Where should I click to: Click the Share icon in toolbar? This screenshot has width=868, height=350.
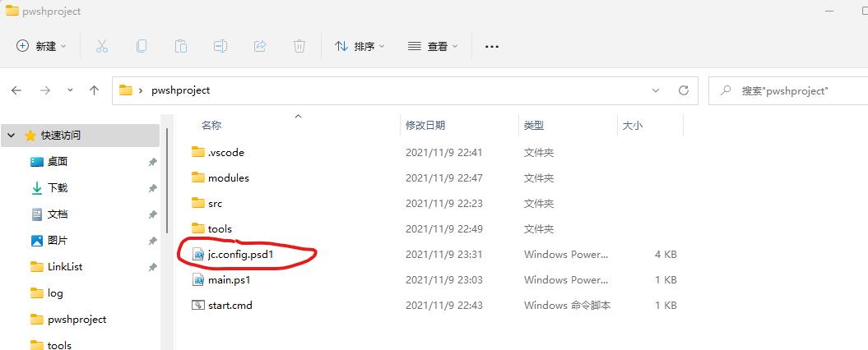point(260,47)
